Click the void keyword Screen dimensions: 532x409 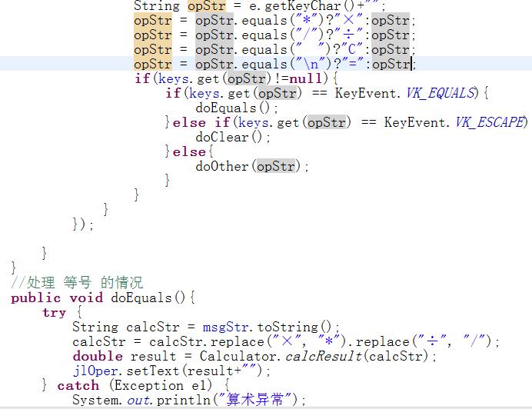coord(86,298)
